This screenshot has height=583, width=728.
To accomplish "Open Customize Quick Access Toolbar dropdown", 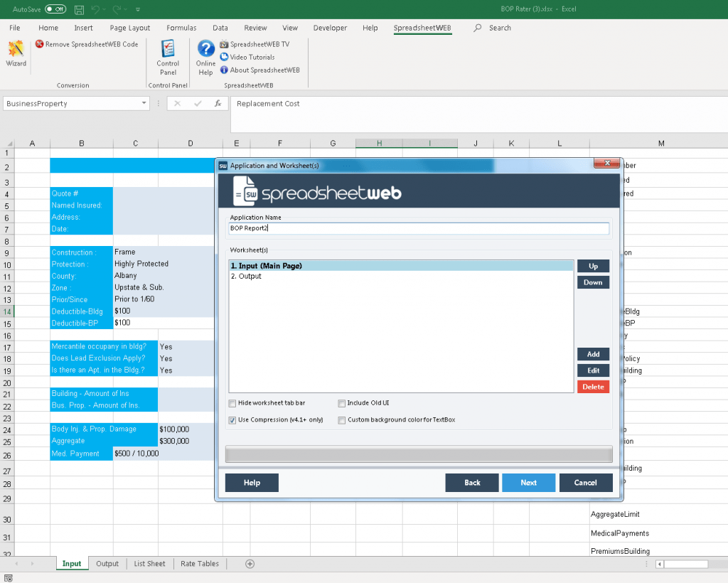I will coord(138,9).
